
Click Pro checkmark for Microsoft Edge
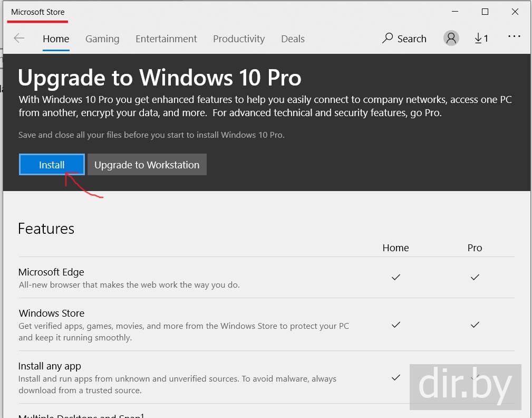pos(475,277)
